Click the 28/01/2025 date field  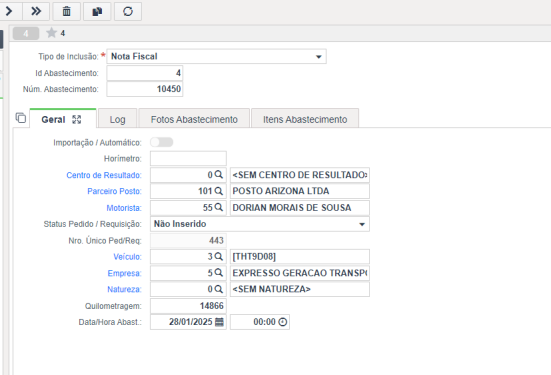(188, 322)
